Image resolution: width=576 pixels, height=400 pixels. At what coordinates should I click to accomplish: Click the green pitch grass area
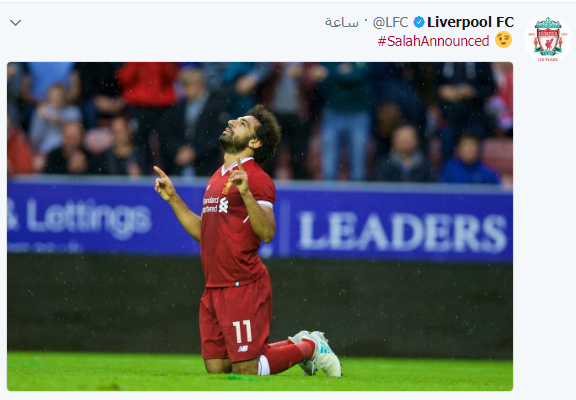(x=260, y=371)
